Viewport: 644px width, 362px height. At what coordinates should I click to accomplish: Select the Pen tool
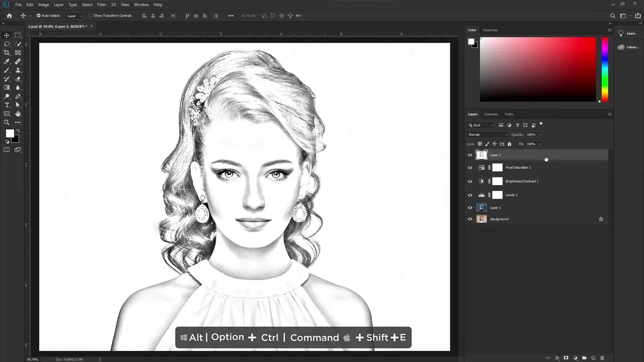tap(18, 96)
